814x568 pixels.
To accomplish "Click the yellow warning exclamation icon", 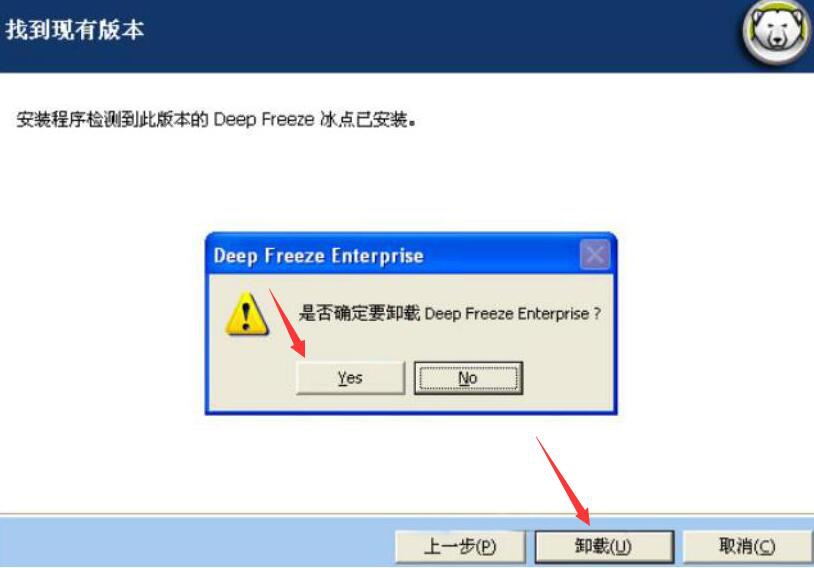I will (247, 313).
